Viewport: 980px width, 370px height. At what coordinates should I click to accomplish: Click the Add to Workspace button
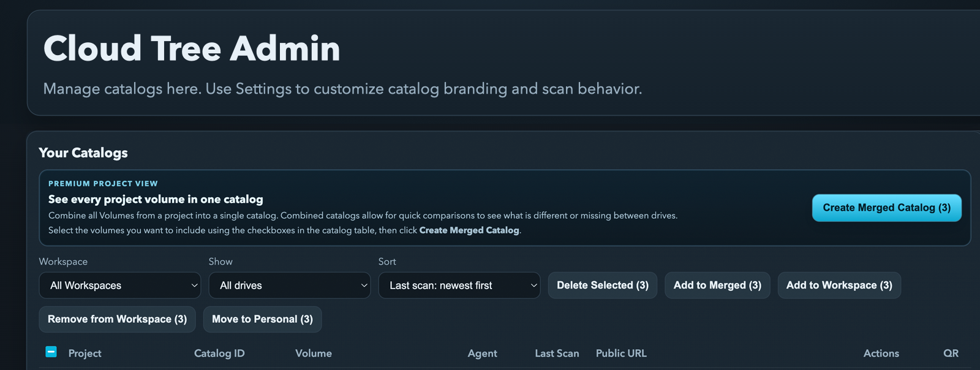click(839, 285)
